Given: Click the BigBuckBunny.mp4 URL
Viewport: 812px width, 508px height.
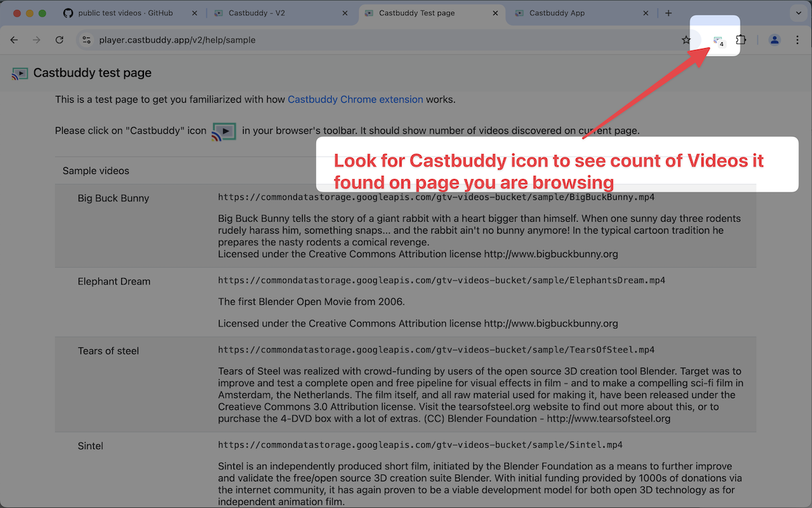Looking at the screenshot, I should coord(436,197).
